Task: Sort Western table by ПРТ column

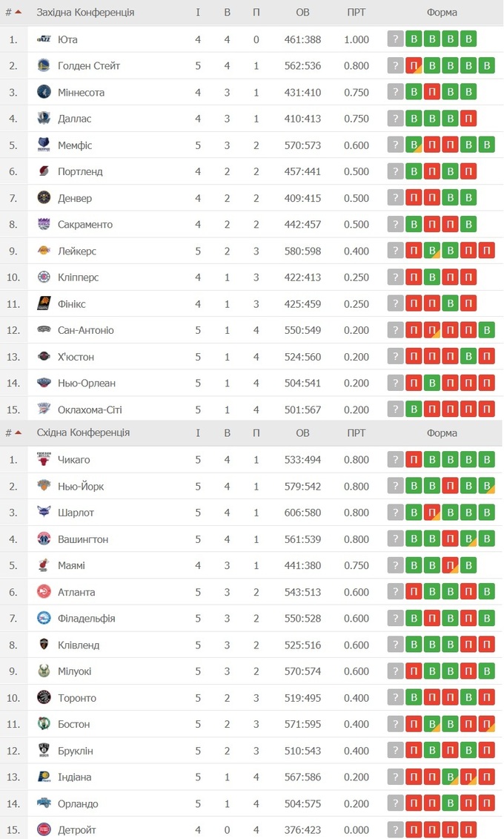Action: tap(356, 13)
